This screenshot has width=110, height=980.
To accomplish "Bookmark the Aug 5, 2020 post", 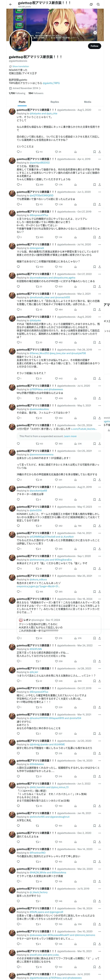I will pos(95,152).
